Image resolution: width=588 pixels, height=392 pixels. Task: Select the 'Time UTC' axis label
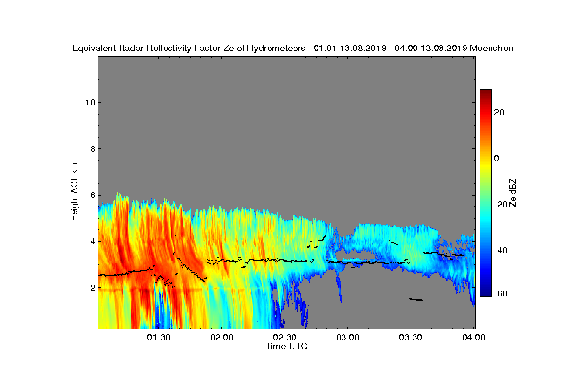pos(287,346)
